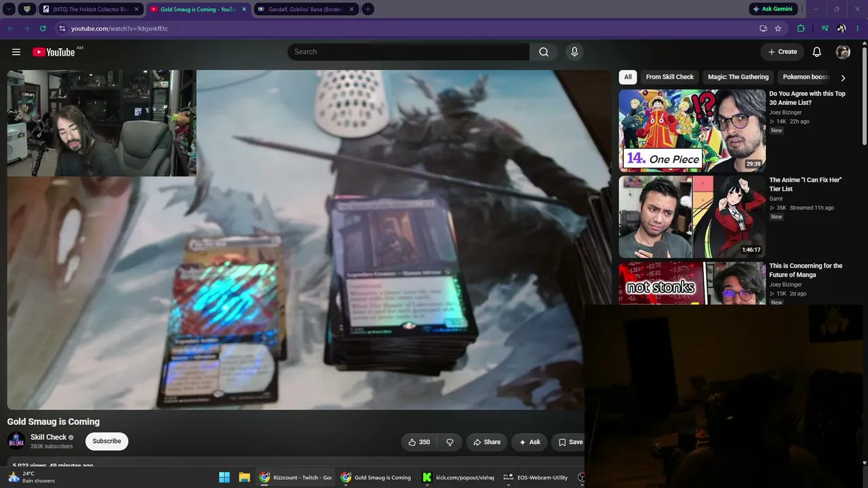Show more filter chips with right chevron
Image resolution: width=868 pixels, height=488 pixels.
coord(843,78)
